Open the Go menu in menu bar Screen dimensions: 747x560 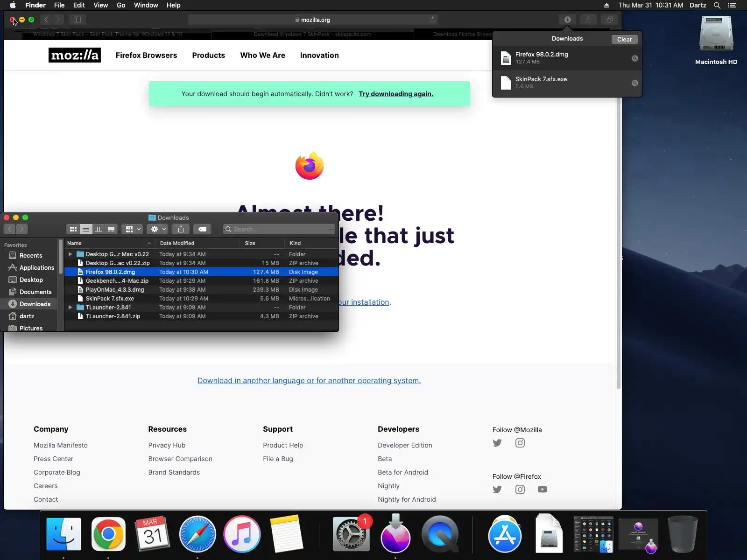coord(121,5)
